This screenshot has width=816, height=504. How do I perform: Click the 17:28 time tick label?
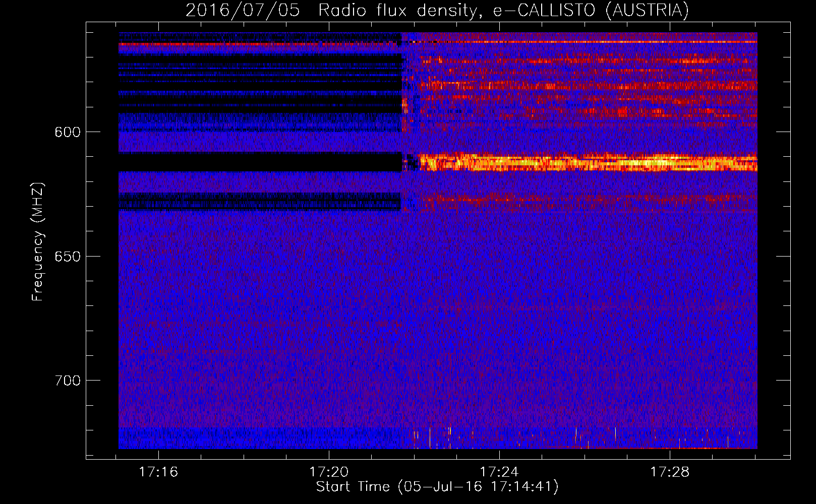coord(670,472)
